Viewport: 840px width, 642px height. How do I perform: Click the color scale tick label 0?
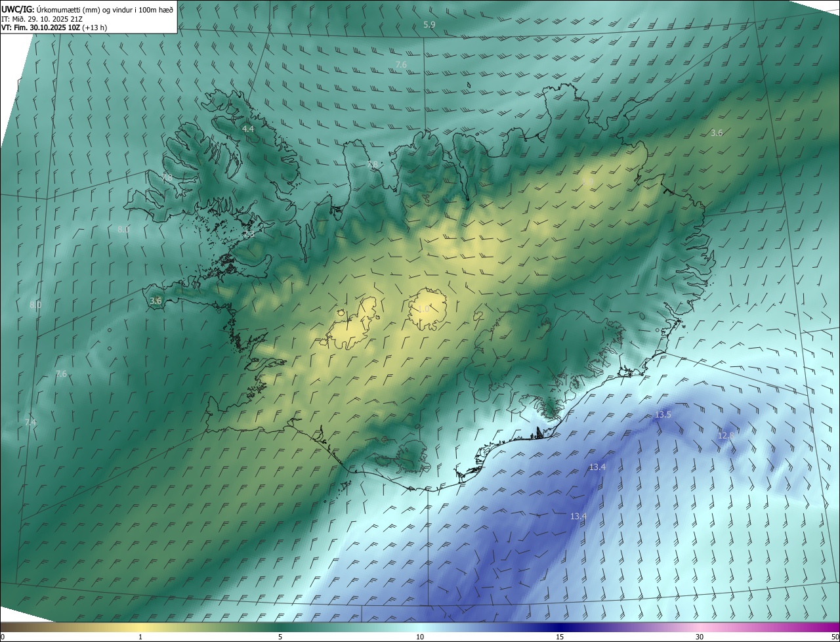point(3,637)
